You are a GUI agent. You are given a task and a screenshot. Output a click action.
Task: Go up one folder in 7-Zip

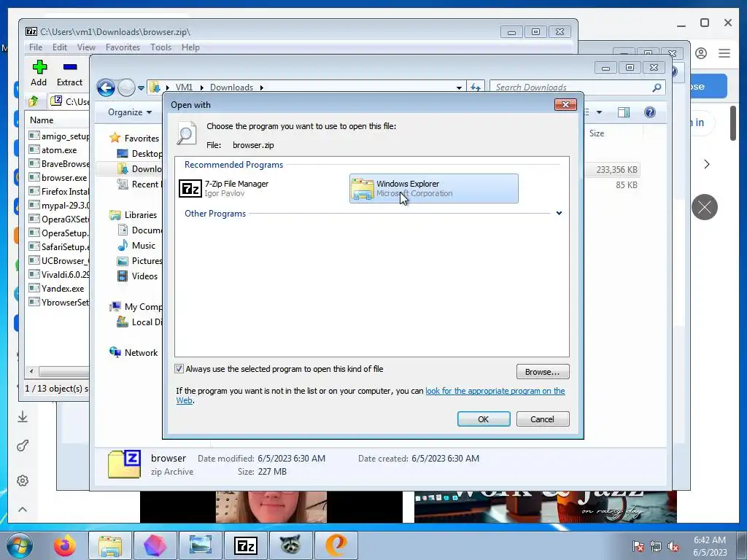[34, 101]
